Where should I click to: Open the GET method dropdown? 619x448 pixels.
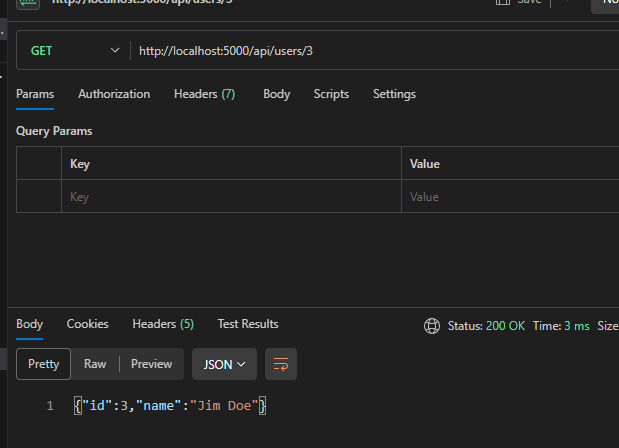74,51
